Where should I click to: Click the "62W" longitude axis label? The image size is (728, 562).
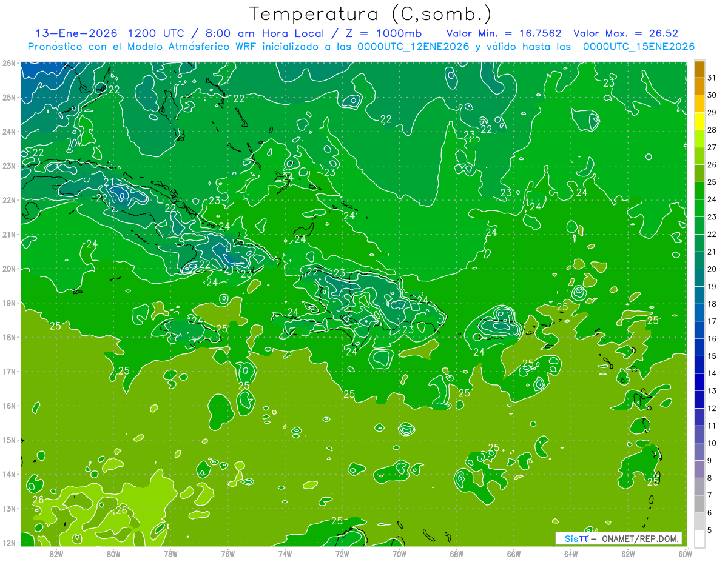point(628,553)
